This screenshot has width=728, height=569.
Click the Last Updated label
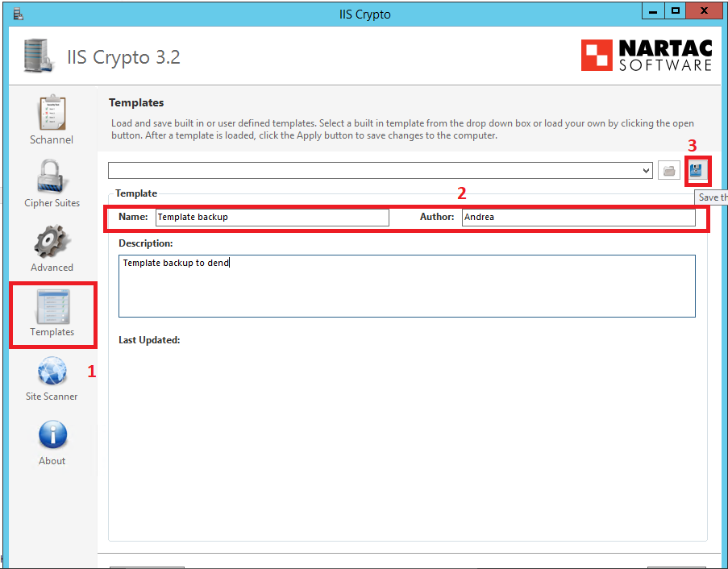[149, 340]
